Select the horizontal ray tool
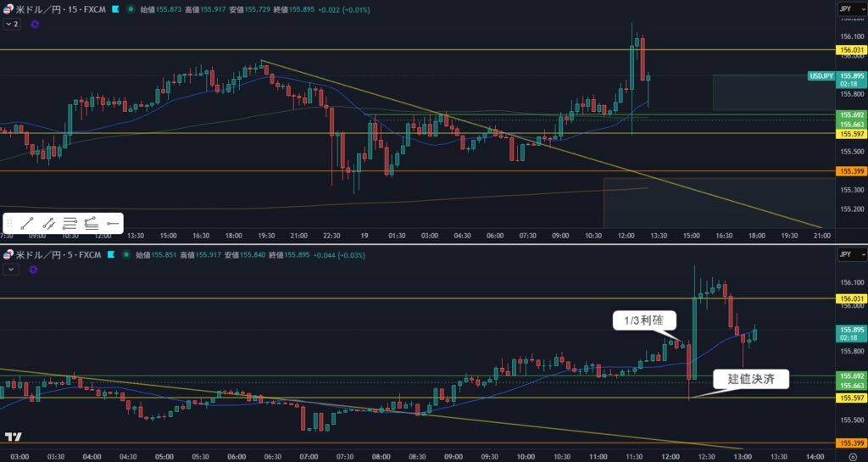Viewport: 868px width, 462px height. click(x=113, y=223)
